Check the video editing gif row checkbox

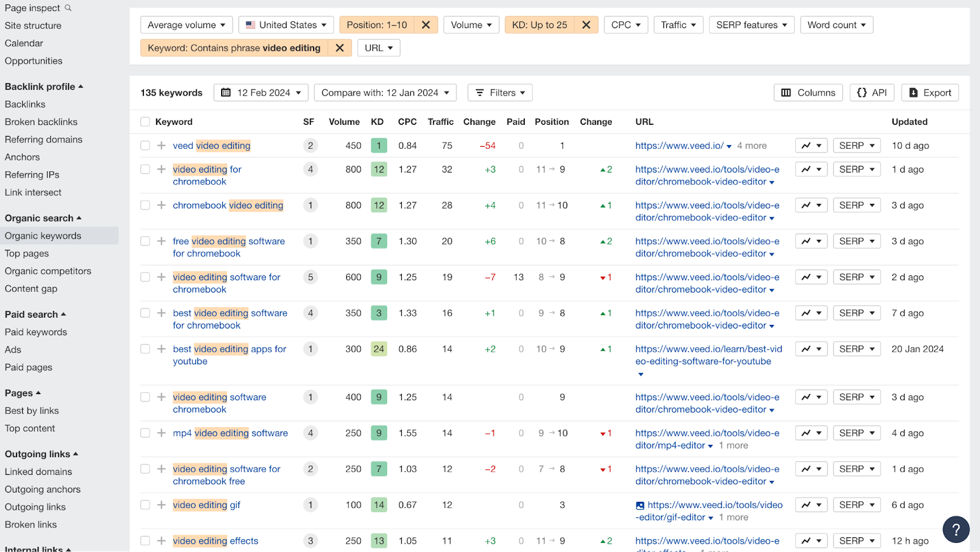pos(145,505)
